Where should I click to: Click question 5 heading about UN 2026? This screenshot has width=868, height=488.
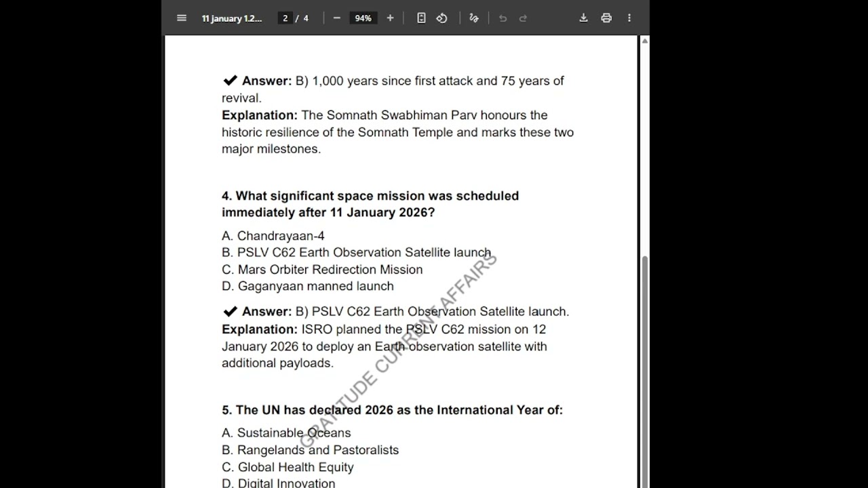click(392, 410)
